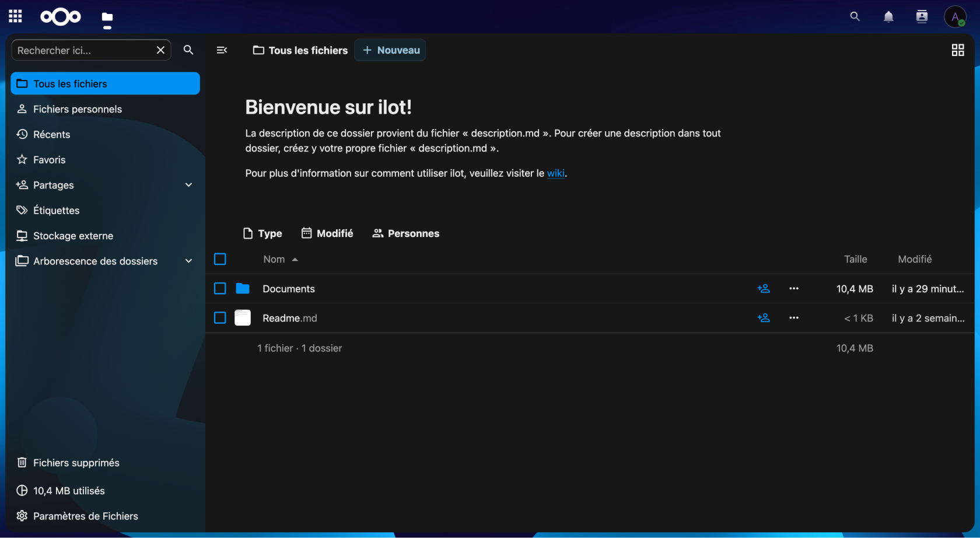Open Étiquettes view
This screenshot has height=538, width=980.
(106, 210)
